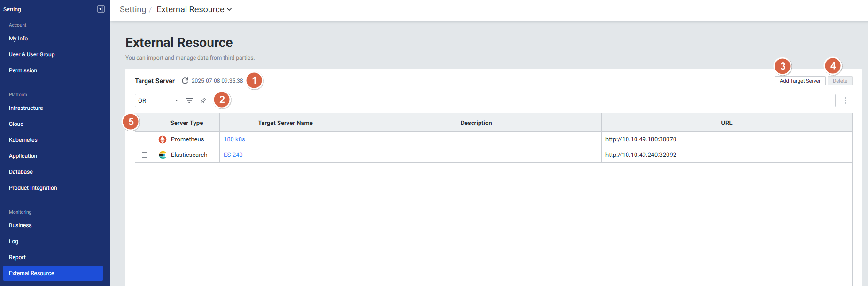868x286 pixels.
Task: Go to Kubernetes settings menu
Action: (23, 140)
